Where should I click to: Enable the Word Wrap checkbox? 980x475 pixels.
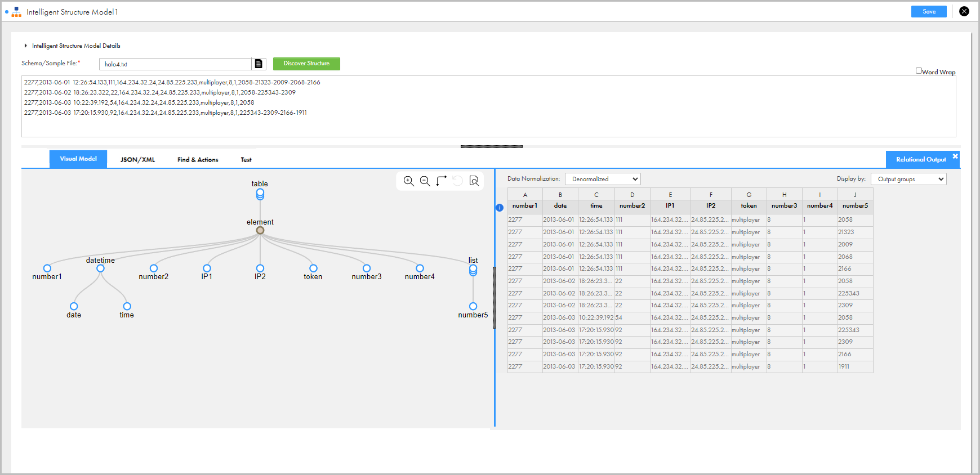coord(919,71)
